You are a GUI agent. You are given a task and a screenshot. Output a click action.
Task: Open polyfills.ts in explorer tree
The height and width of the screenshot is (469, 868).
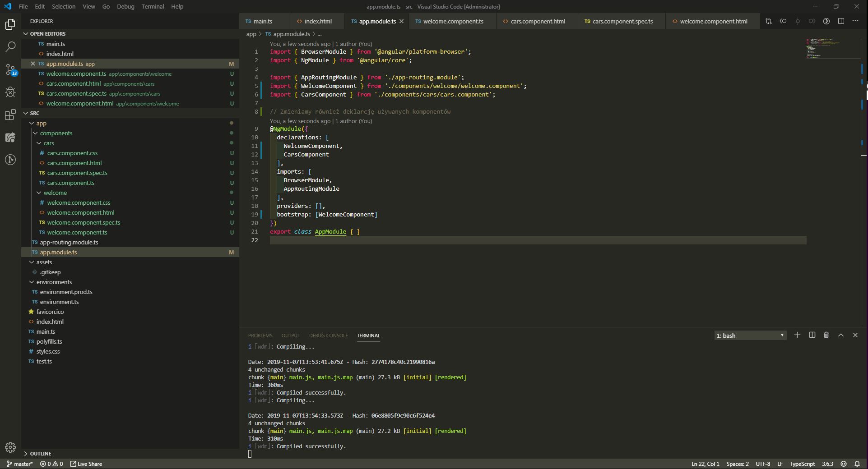pyautogui.click(x=130, y=341)
